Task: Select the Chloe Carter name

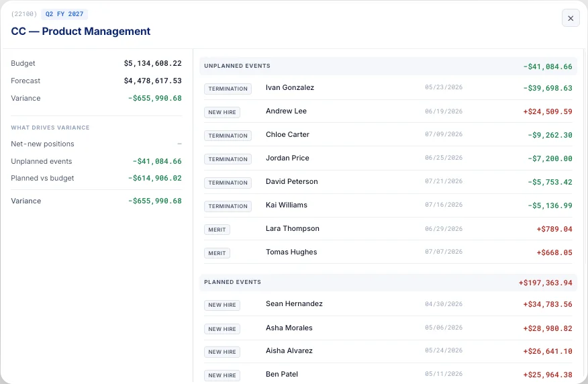Action: [288, 135]
